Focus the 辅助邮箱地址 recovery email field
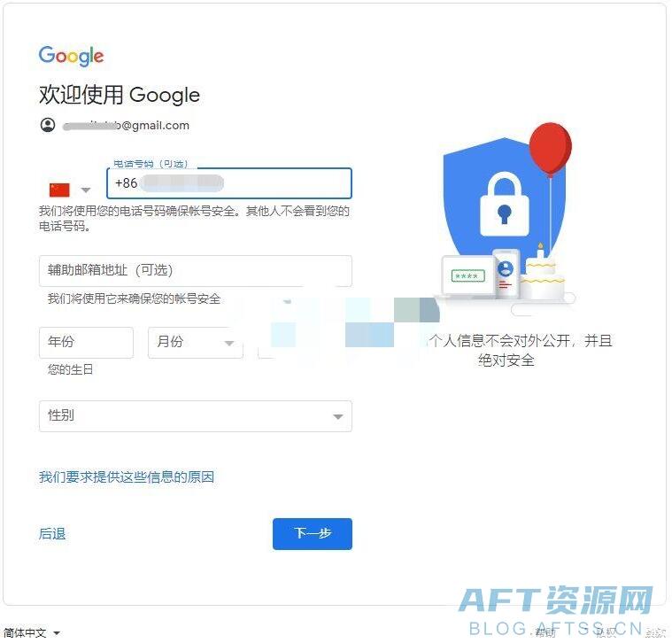This screenshot has height=643, width=672. (x=196, y=271)
